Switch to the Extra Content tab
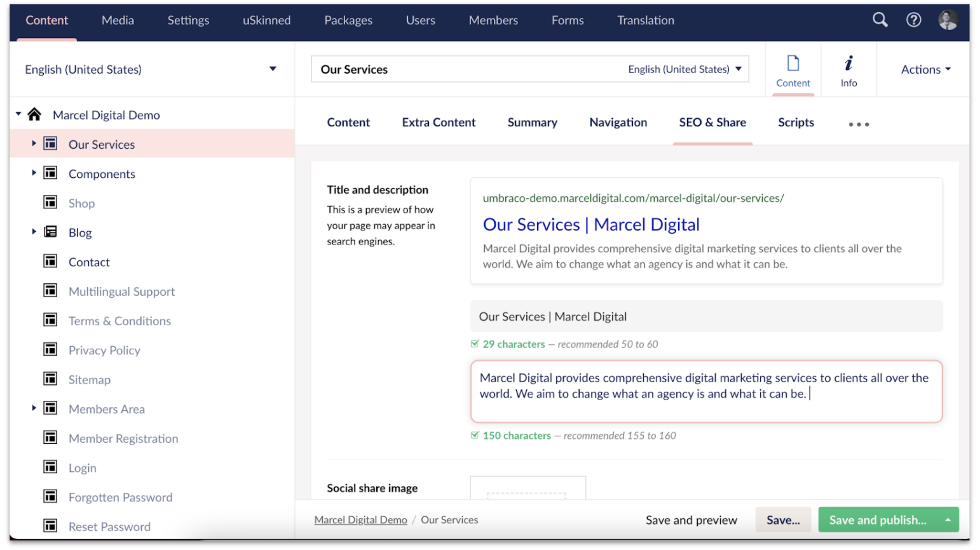The image size is (980, 550). click(x=439, y=123)
